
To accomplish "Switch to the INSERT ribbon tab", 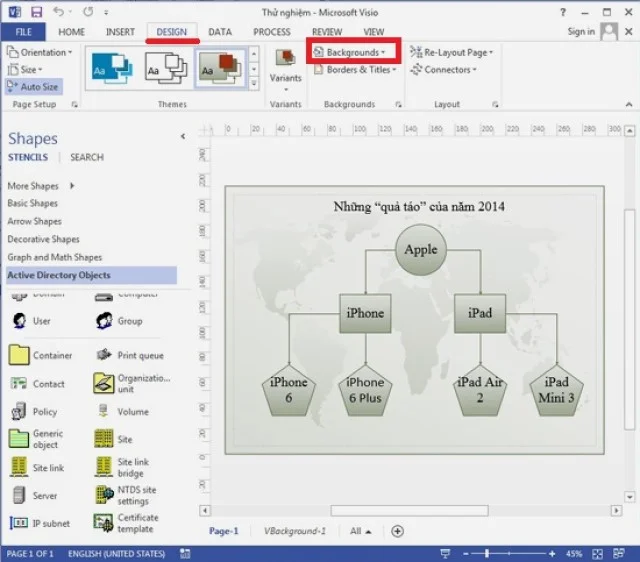I will pyautogui.click(x=120, y=32).
